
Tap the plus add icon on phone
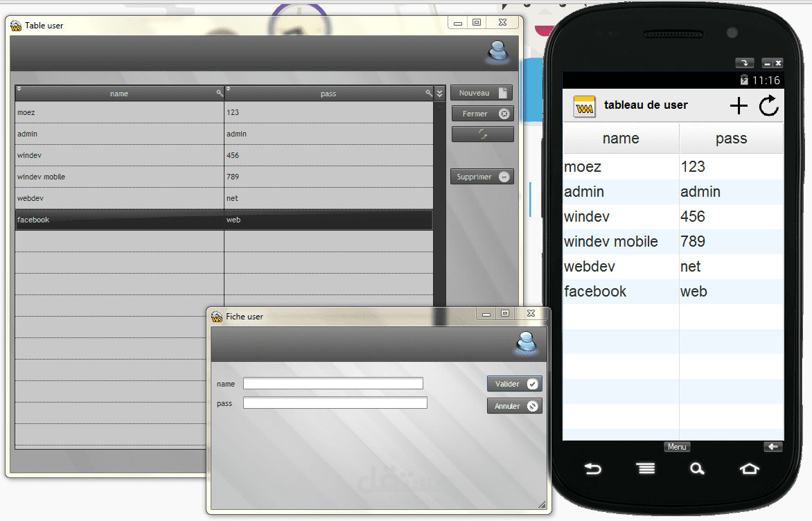click(739, 105)
